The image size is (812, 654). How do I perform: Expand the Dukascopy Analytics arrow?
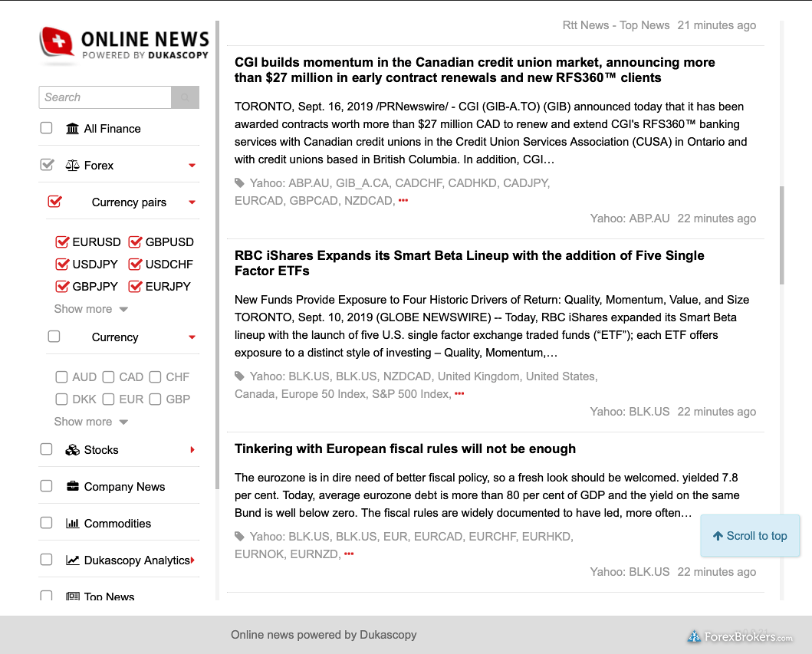coord(192,560)
